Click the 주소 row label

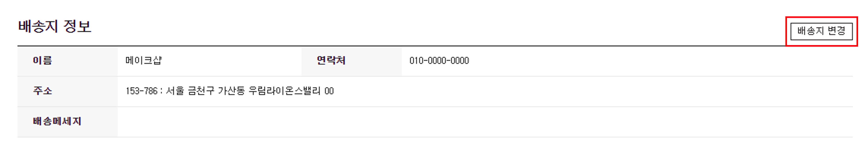42,91
